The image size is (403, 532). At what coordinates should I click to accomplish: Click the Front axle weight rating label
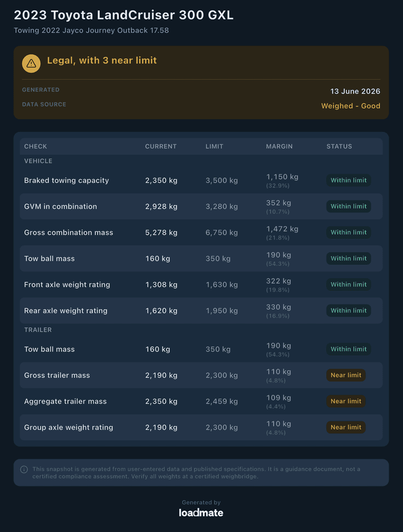[67, 285]
